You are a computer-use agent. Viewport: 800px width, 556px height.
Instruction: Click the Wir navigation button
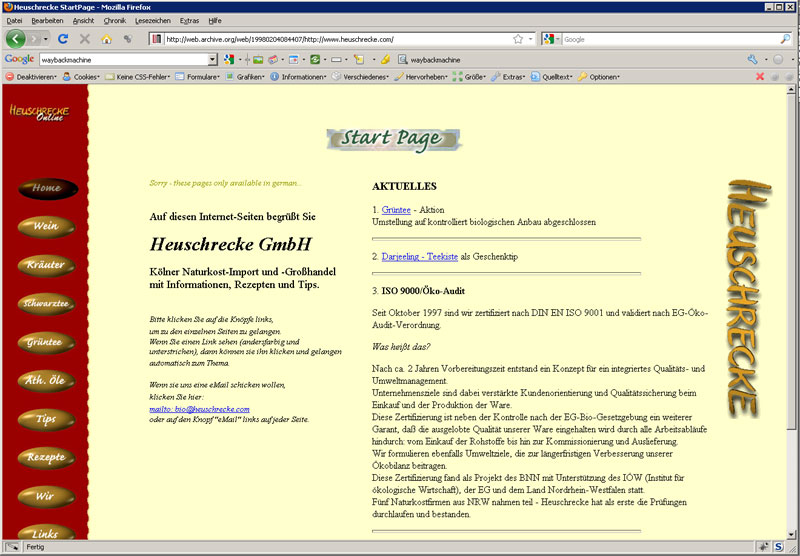46,496
